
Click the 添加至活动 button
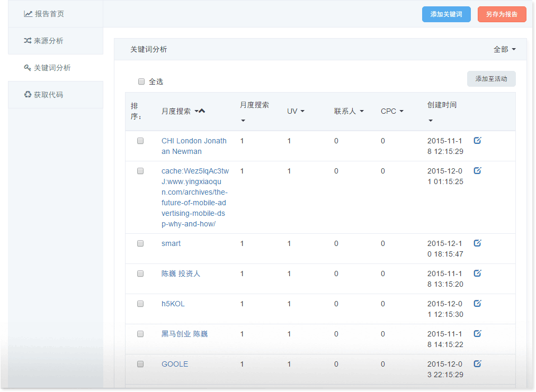click(x=491, y=79)
